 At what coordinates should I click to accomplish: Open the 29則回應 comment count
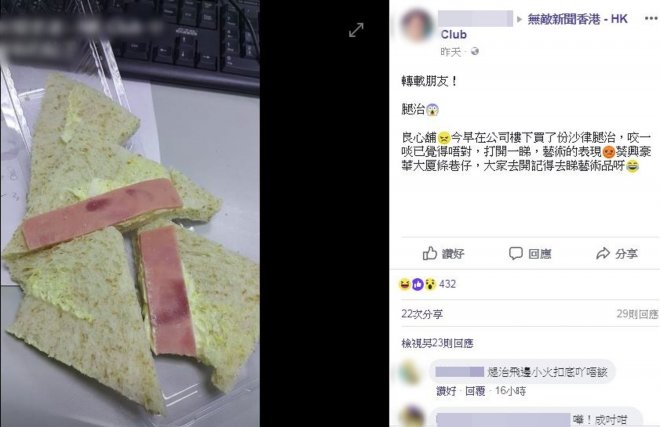click(x=637, y=314)
